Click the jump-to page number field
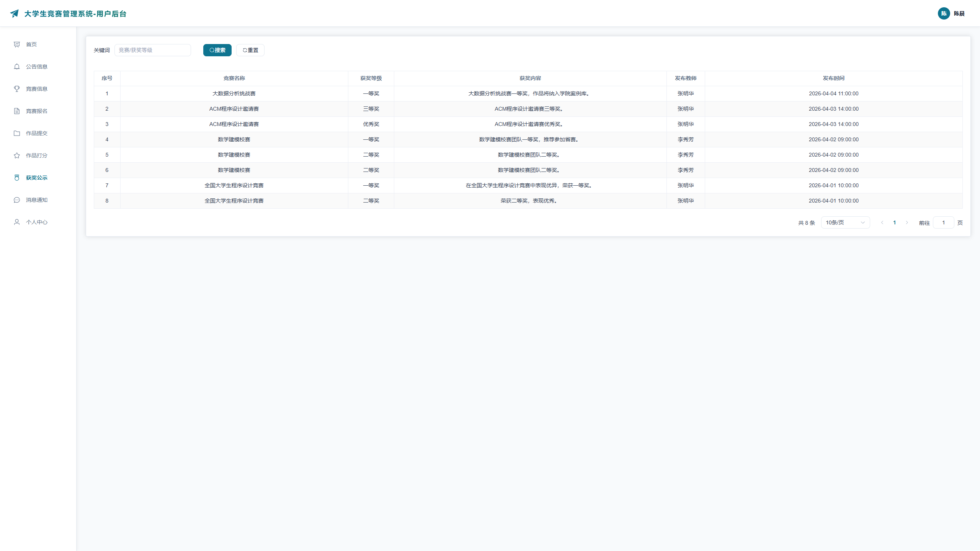Viewport: 980px width, 551px height. tap(943, 222)
